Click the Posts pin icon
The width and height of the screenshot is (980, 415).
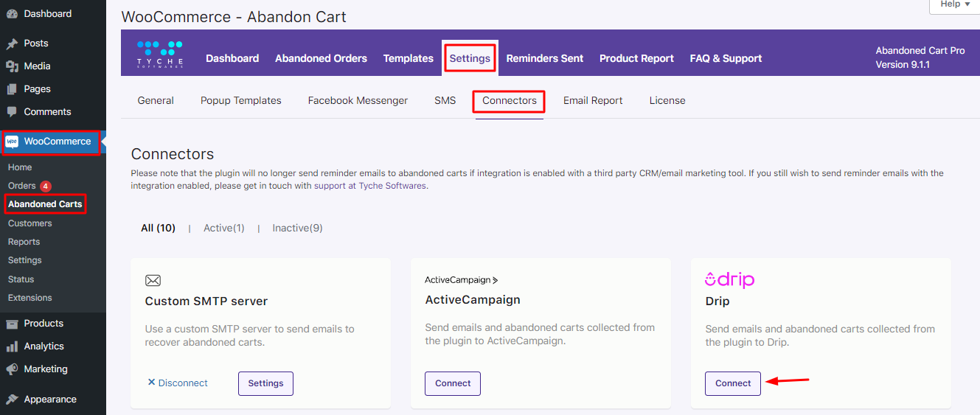point(12,43)
